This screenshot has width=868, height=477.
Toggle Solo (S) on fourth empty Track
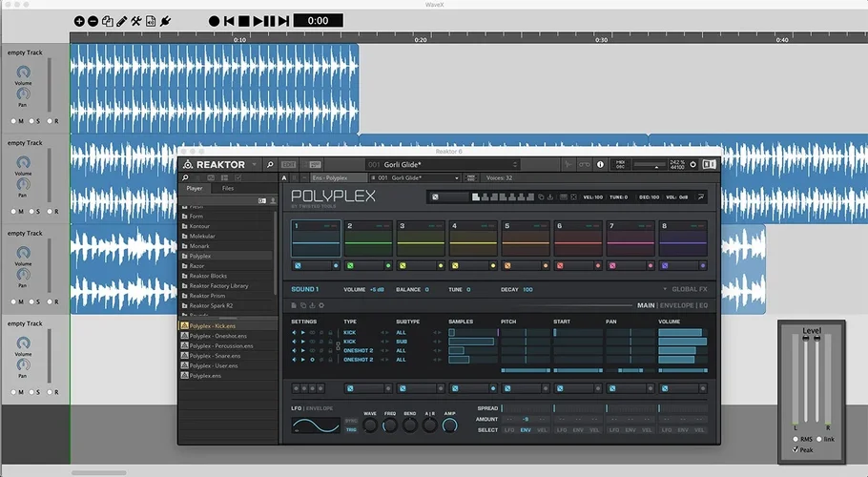pos(31,392)
